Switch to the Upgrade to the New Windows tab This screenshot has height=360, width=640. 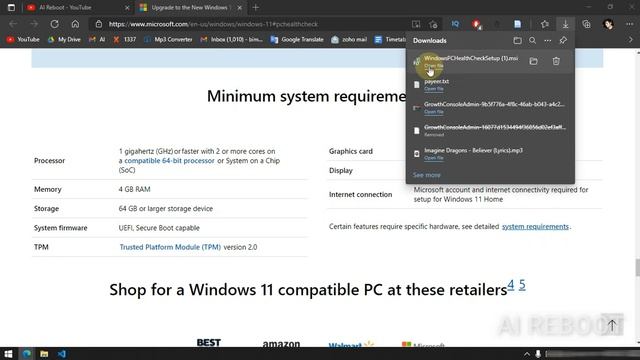tap(191, 7)
